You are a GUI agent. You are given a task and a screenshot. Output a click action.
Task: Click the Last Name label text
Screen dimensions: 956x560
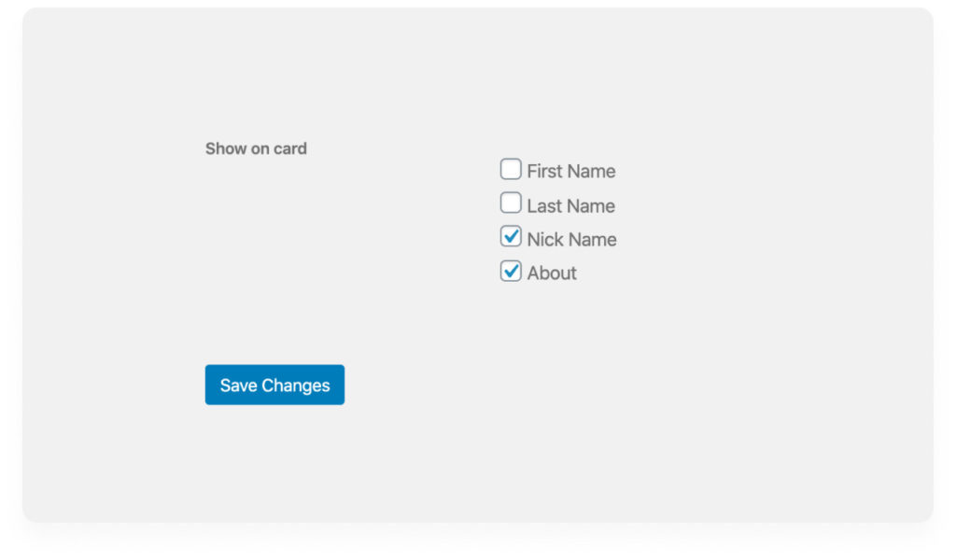570,206
